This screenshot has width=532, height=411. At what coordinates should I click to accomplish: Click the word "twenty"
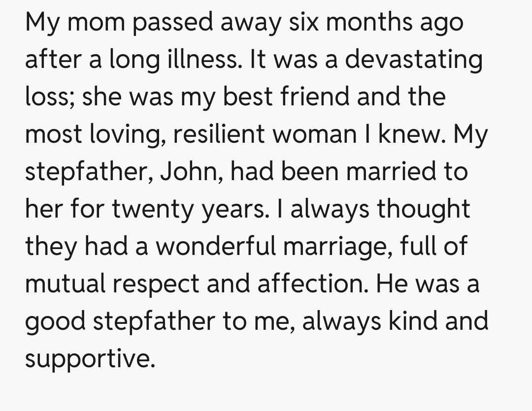pyautogui.click(x=144, y=210)
